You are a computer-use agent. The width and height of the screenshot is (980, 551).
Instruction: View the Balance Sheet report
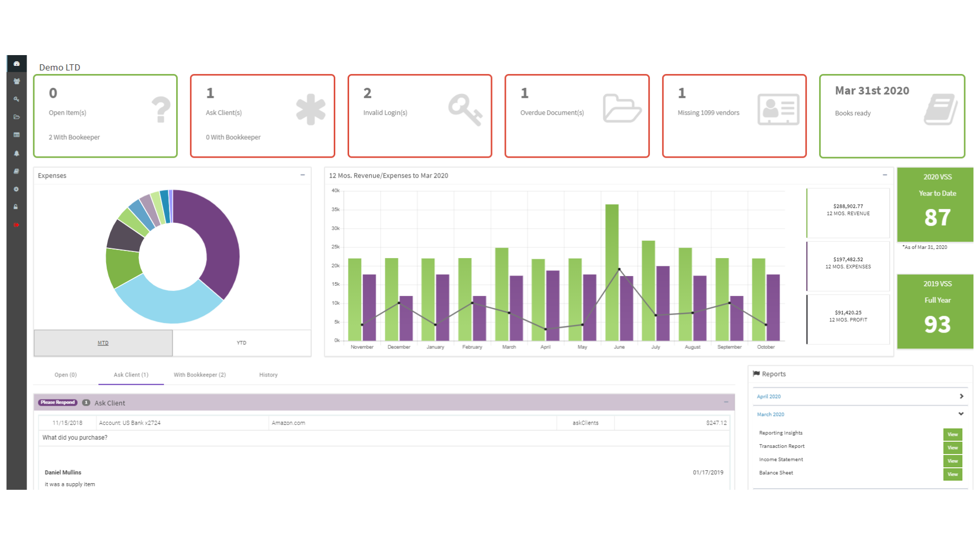coord(952,474)
